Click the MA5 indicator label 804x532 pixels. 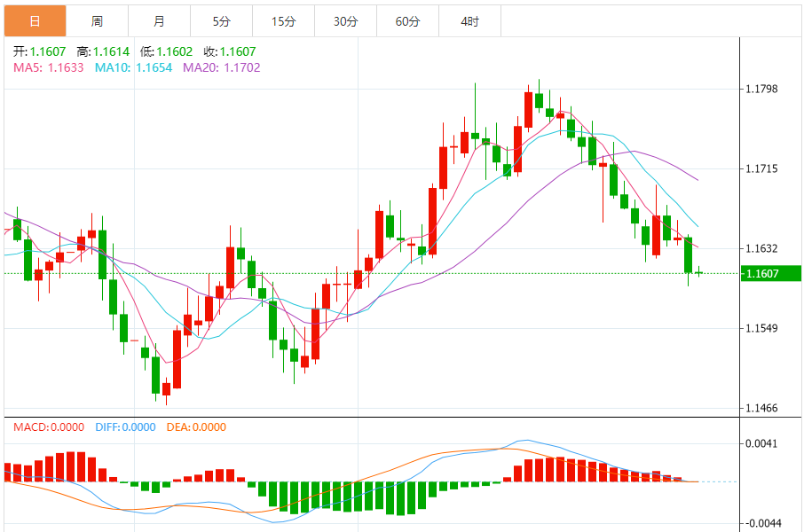coord(49,67)
